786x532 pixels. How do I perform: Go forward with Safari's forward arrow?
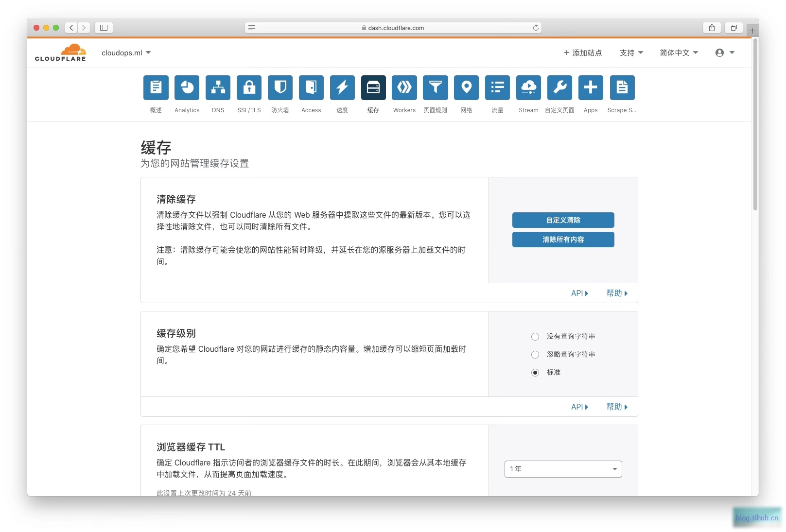coord(84,28)
